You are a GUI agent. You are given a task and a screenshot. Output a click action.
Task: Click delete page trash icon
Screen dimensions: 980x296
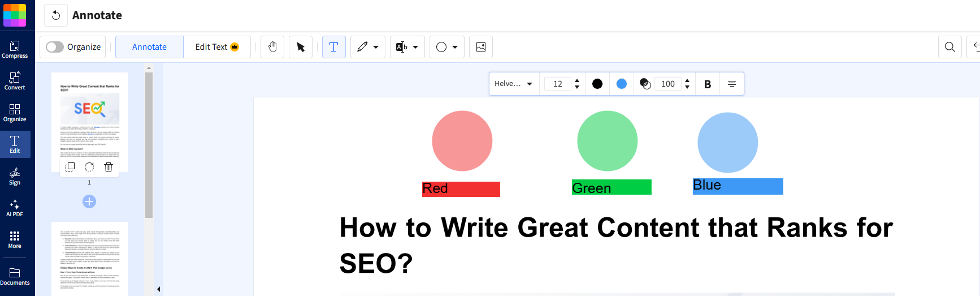tap(109, 167)
